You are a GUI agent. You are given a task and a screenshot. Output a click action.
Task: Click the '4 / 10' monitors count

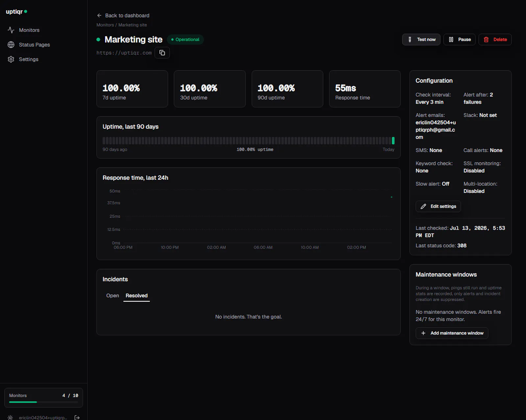click(x=70, y=395)
